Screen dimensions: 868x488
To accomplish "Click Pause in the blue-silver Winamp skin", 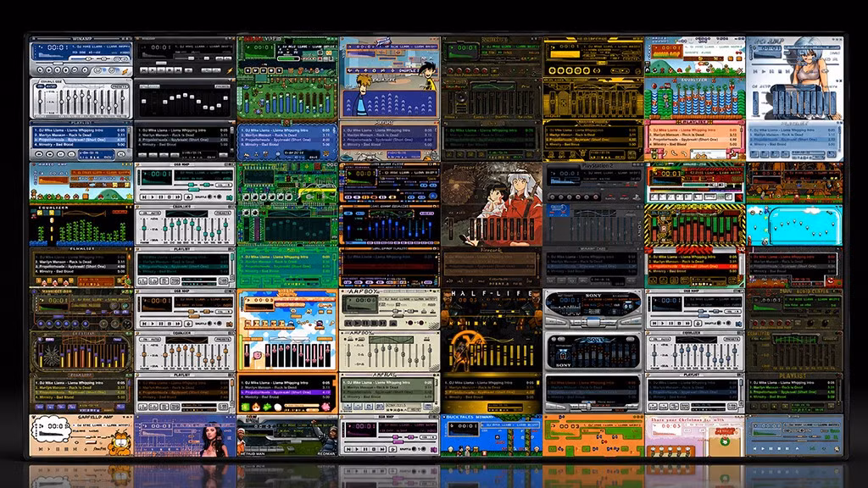I will click(57, 70).
